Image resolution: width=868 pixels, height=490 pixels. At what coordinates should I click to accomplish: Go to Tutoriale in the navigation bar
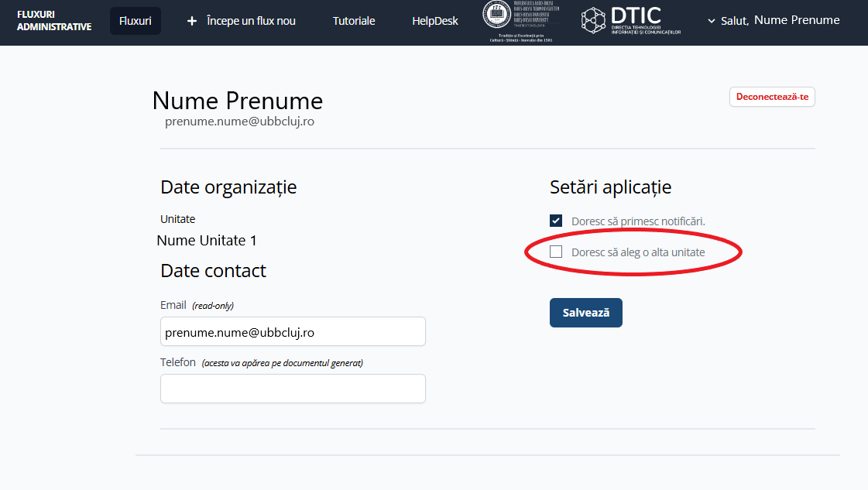pos(354,21)
